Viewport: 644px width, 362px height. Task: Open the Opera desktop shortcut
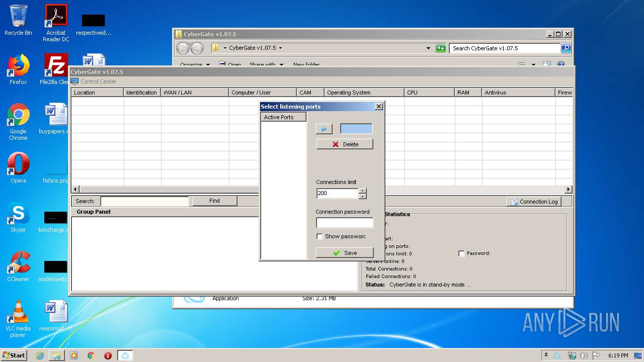[18, 168]
